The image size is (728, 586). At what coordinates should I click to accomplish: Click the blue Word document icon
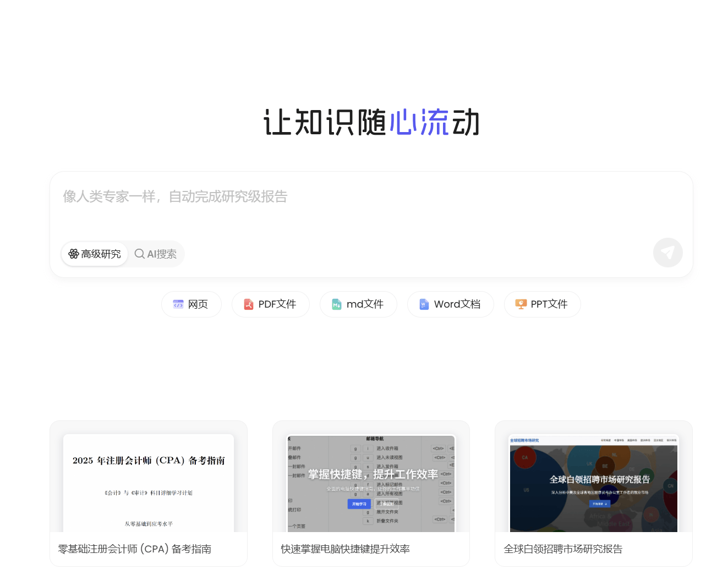(x=424, y=304)
